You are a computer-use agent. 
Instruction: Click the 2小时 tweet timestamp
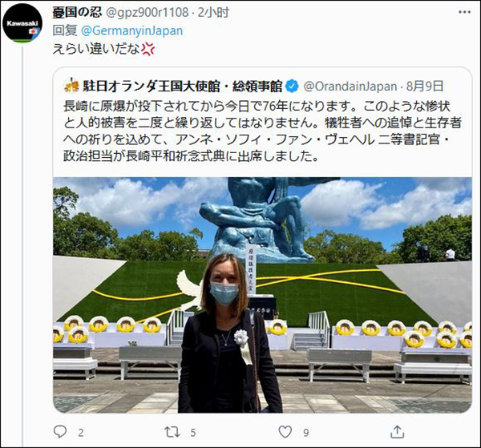213,13
